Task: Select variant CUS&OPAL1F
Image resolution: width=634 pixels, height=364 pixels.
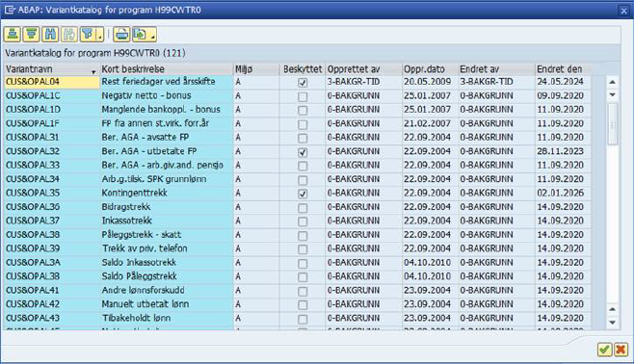Action: [x=52, y=123]
